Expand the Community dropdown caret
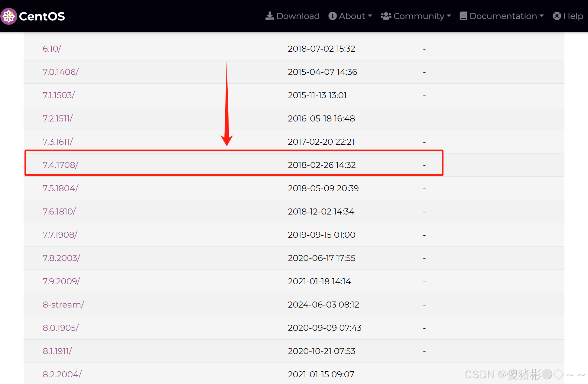588x384 pixels. click(449, 16)
